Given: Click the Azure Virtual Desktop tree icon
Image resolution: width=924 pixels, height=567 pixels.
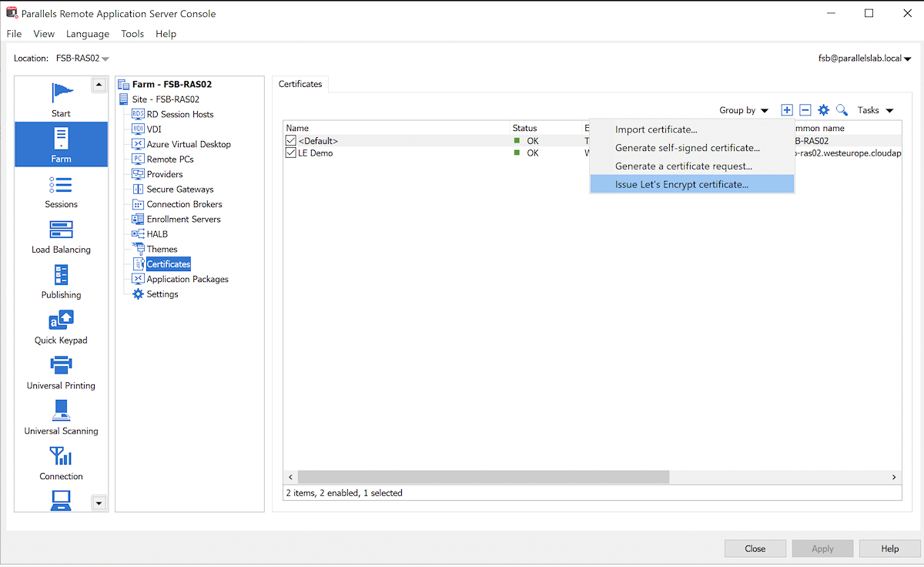Looking at the screenshot, I should pos(139,144).
